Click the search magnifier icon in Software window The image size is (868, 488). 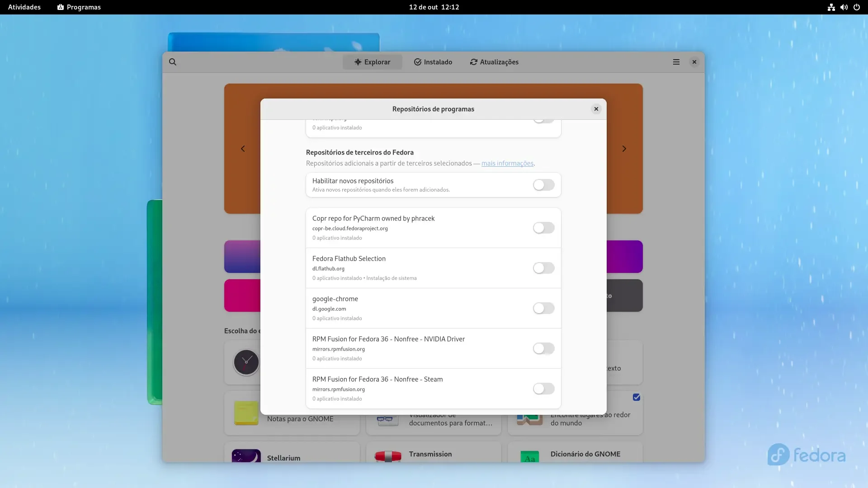[x=173, y=62]
